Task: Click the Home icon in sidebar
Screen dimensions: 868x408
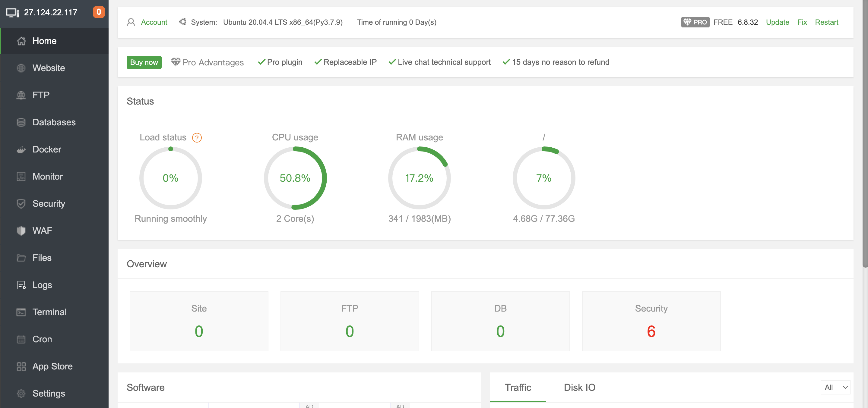Action: (21, 41)
